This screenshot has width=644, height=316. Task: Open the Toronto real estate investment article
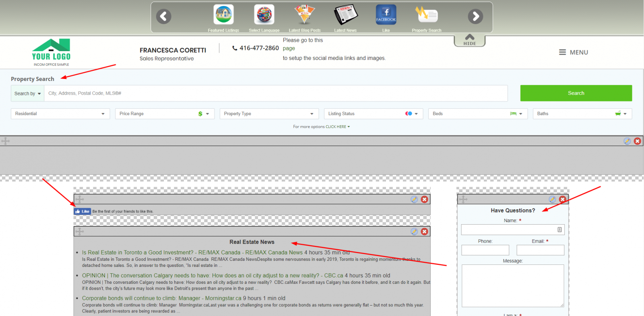161,252
